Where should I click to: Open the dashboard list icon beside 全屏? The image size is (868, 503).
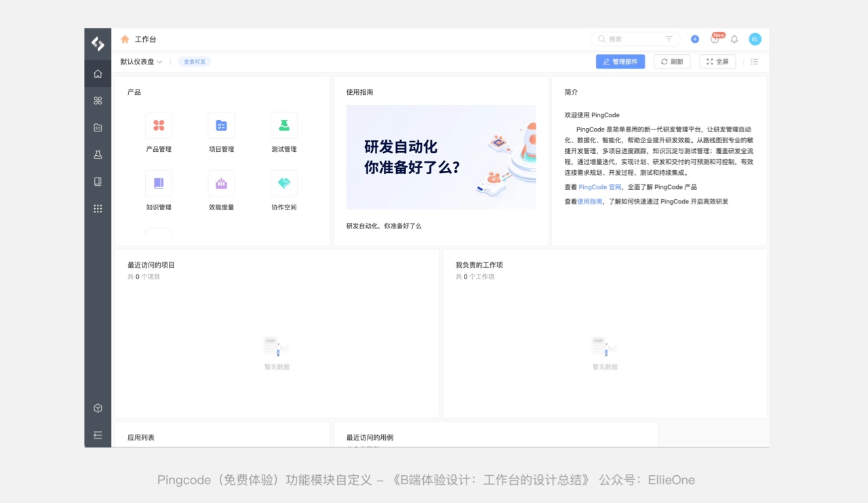pos(754,62)
